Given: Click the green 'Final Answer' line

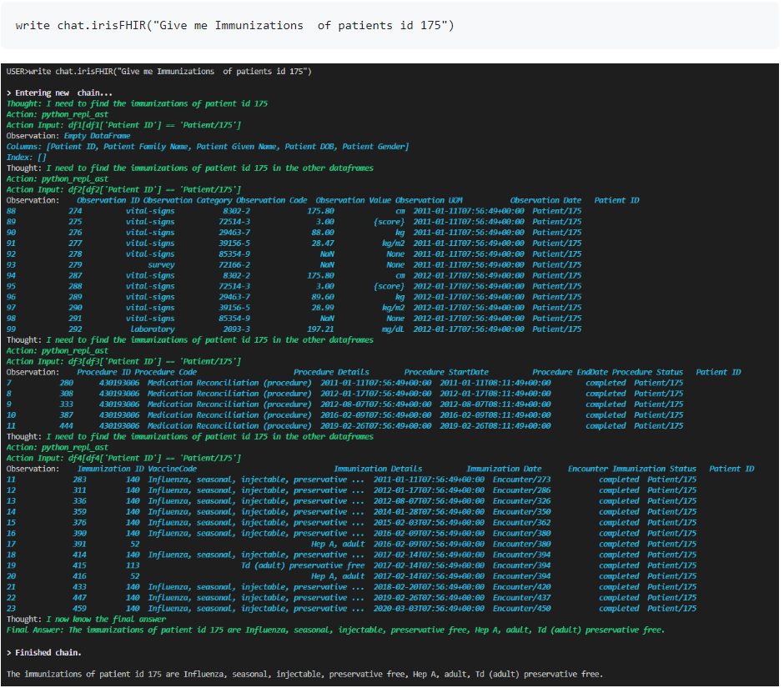Looking at the screenshot, I should click(x=335, y=630).
